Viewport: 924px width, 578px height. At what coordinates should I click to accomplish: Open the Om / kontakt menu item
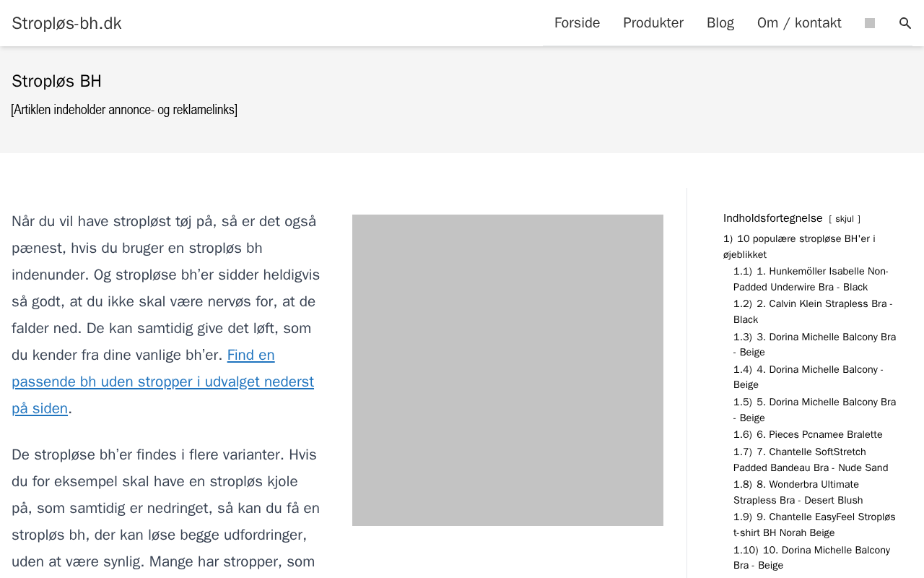[799, 23]
